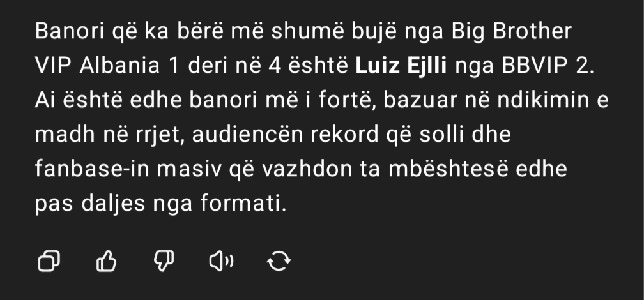
Task: Copy the response with the copy icon
Action: [49, 261]
